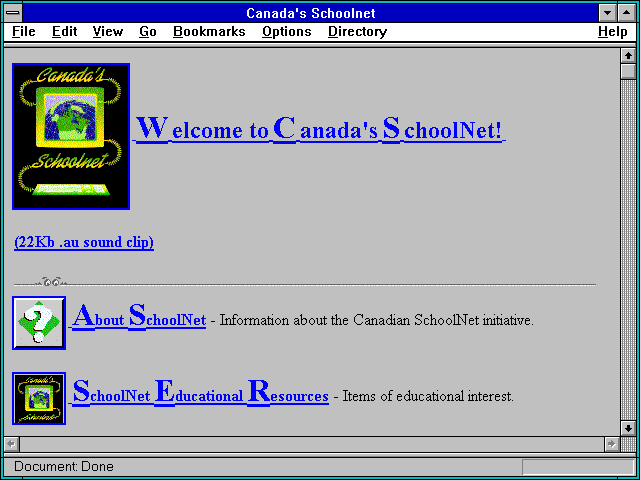Click the minimize down-arrow button
Screen dimensions: 640x480
pos(607,13)
